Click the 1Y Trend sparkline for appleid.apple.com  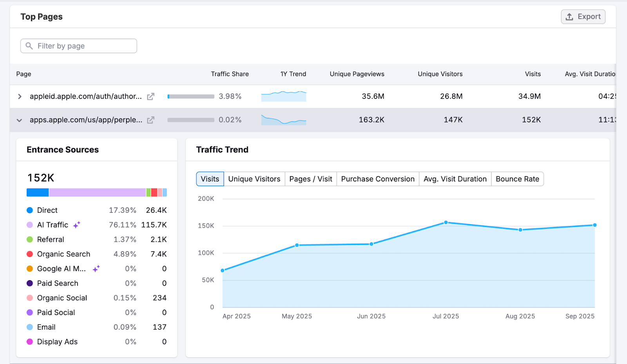point(283,96)
